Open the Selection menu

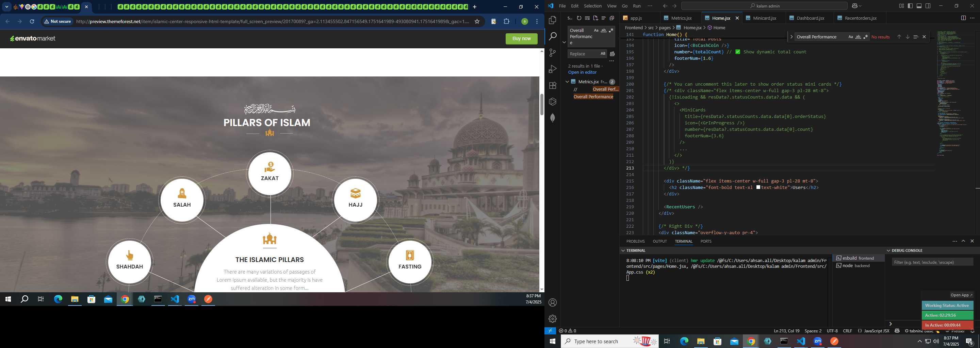coord(592,6)
